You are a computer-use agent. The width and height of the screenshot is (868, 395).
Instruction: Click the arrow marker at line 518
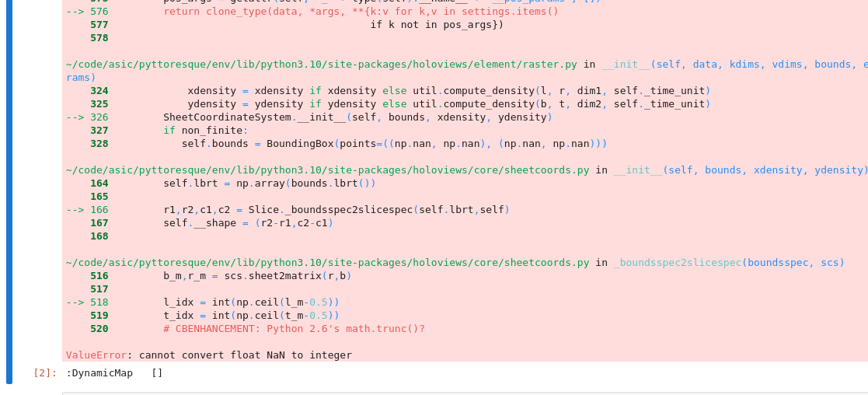(x=75, y=302)
